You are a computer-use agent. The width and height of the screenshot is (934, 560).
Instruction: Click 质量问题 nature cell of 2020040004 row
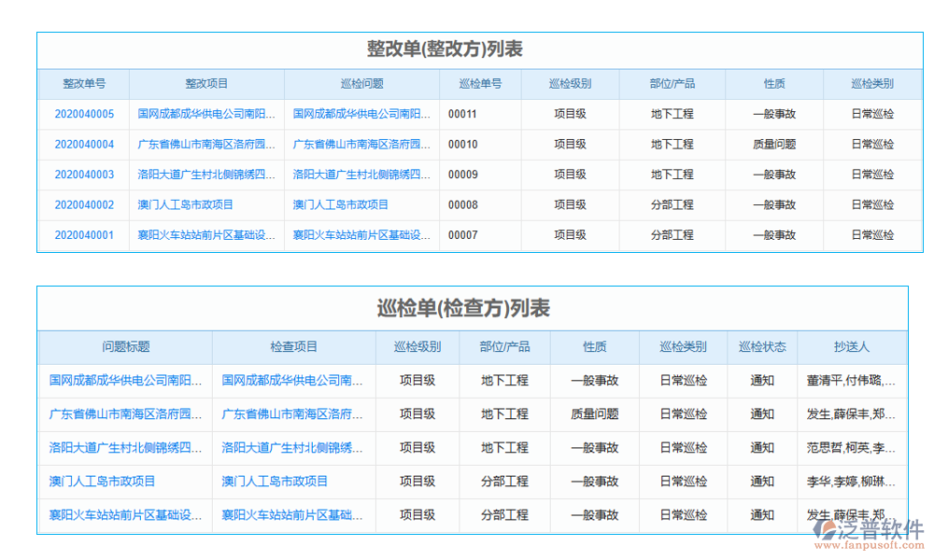click(774, 145)
